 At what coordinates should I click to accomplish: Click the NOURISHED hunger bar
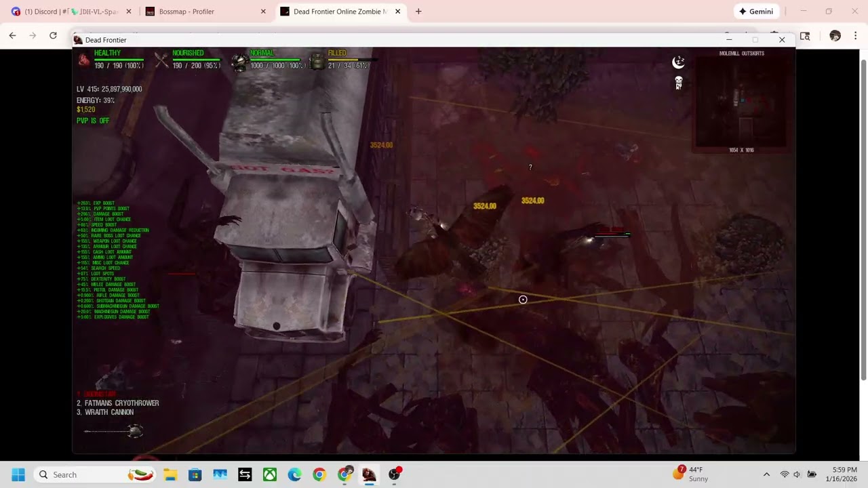click(x=197, y=60)
